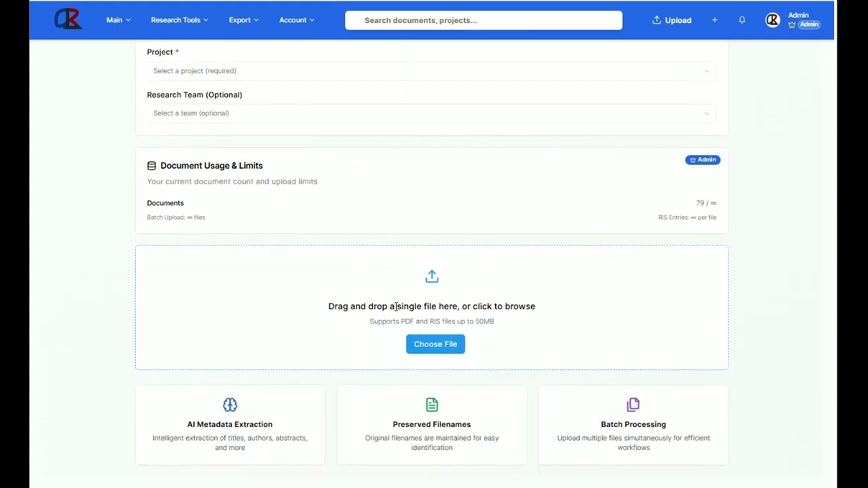Click the Preserved Filenames document icon

[432, 405]
